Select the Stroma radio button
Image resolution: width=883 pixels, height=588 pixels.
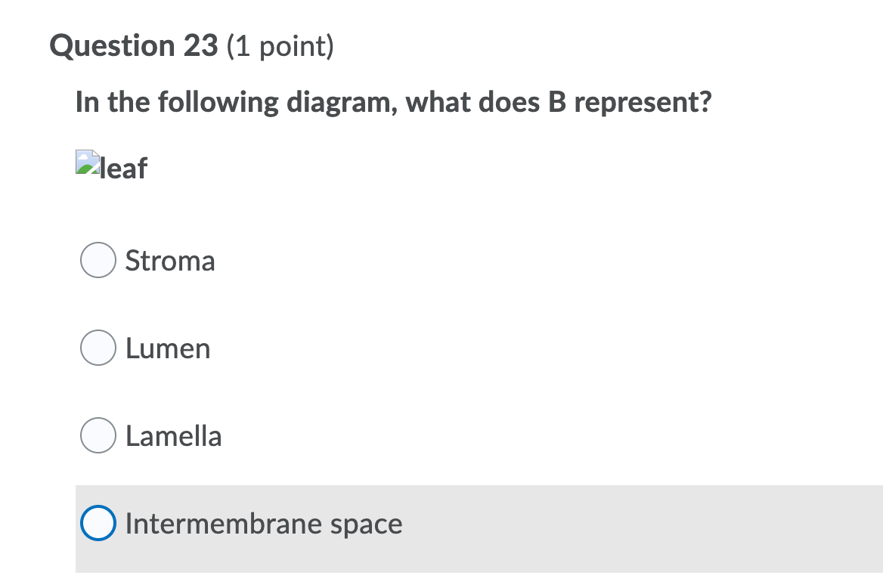click(x=98, y=261)
